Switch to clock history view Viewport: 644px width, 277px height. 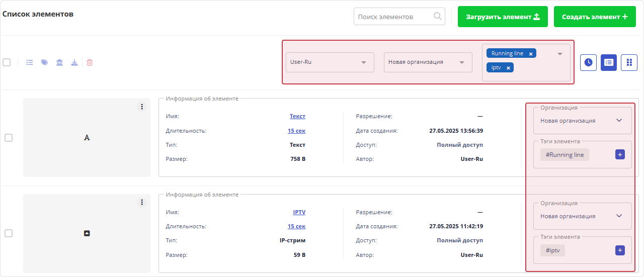[x=588, y=62]
